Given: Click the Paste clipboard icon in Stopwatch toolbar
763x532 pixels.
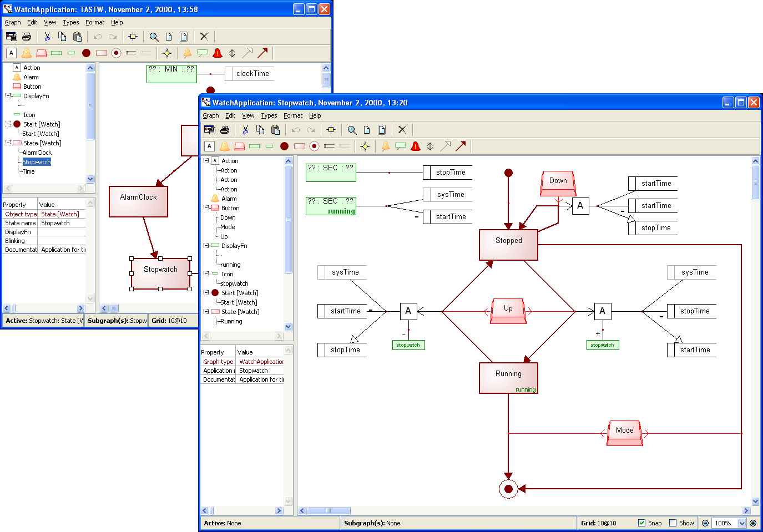Looking at the screenshot, I should click(275, 130).
